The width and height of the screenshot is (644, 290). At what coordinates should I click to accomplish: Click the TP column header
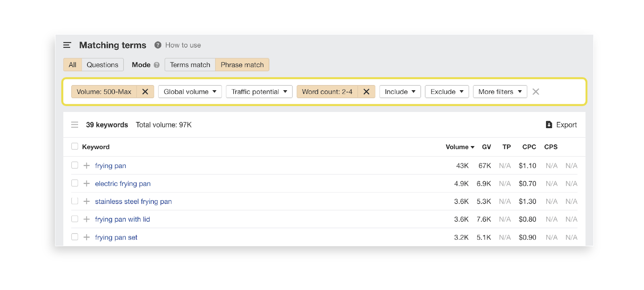[506, 147]
